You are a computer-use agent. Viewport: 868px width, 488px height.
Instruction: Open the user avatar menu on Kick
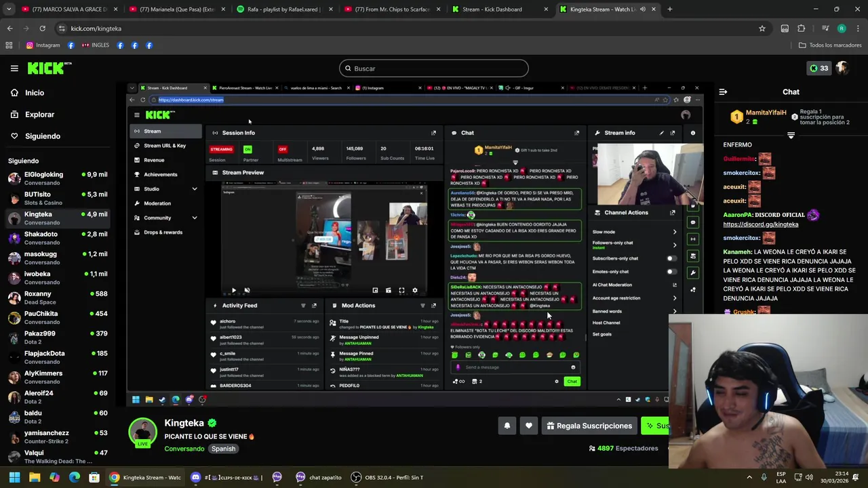(842, 68)
